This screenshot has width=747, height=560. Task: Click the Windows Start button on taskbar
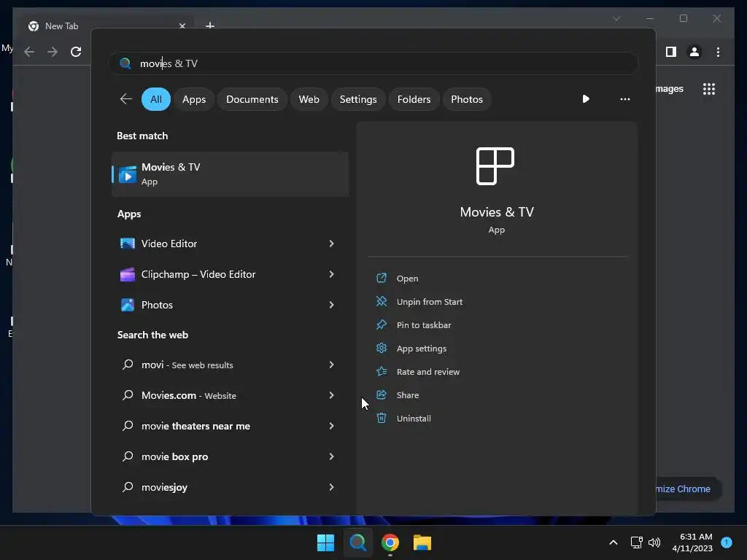tap(326, 542)
